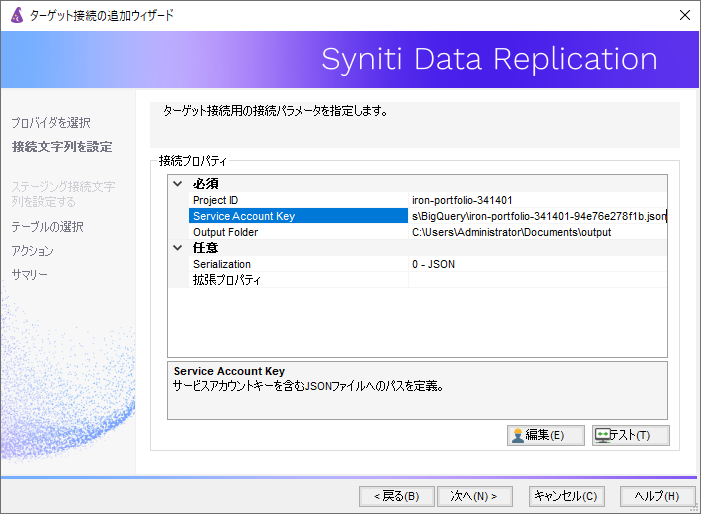Click the window resize grip corner
The image size is (701, 514).
[693, 507]
